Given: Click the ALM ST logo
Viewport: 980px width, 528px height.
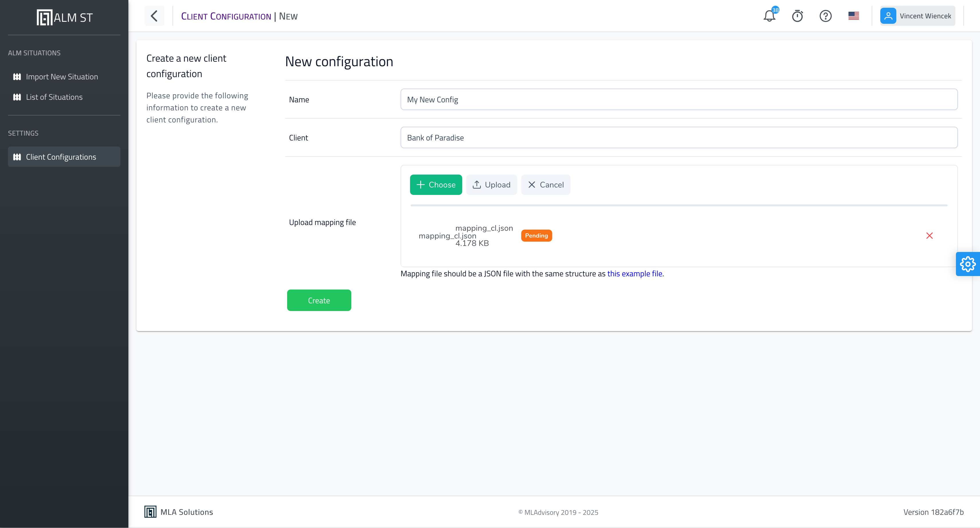Looking at the screenshot, I should click(x=64, y=17).
